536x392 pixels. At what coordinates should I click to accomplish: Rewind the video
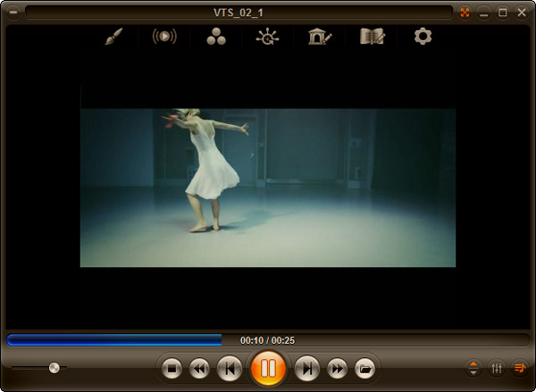tap(199, 369)
